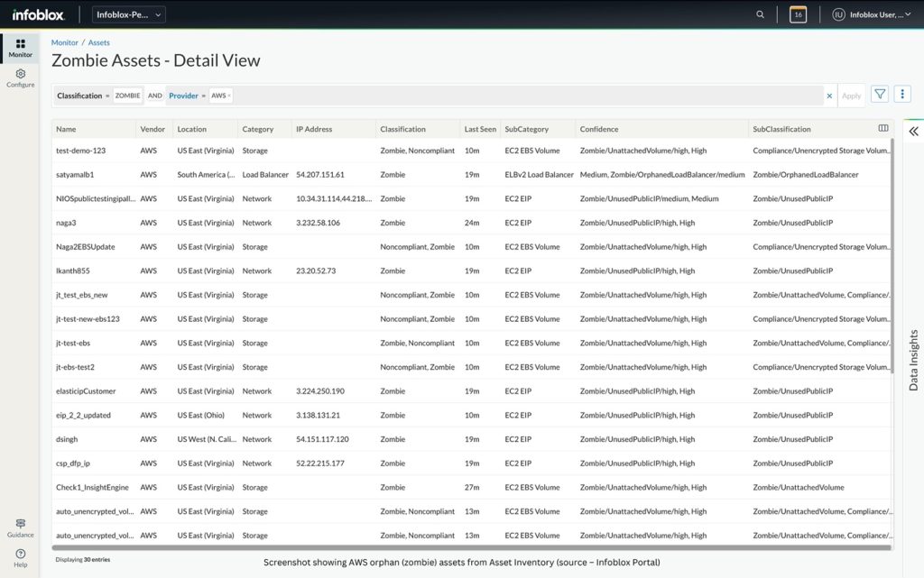This screenshot has width=924, height=578.
Task: Open the three-dot more options menu
Action: (902, 95)
